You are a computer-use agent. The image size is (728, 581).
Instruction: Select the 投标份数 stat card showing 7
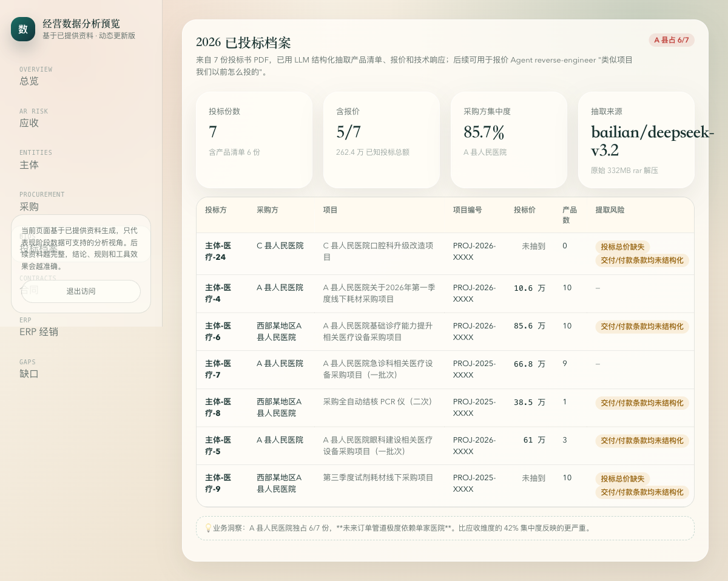pos(254,140)
